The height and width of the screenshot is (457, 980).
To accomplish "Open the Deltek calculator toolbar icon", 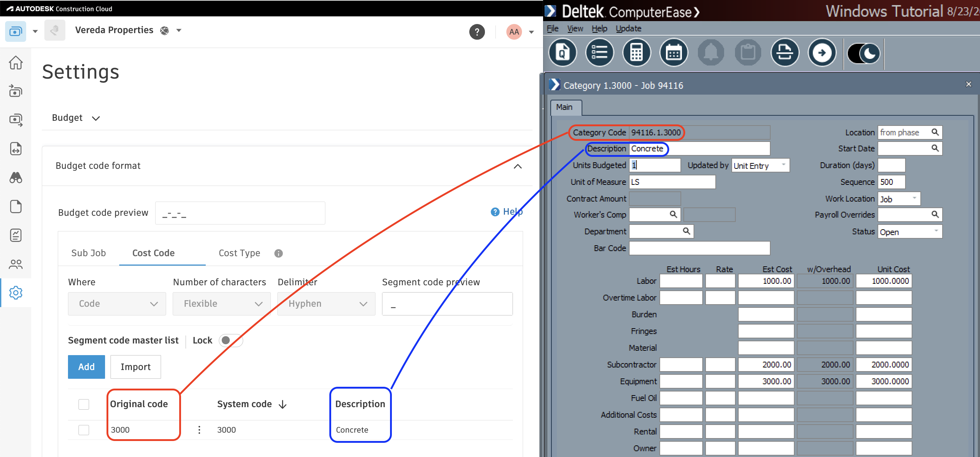I will pos(636,52).
